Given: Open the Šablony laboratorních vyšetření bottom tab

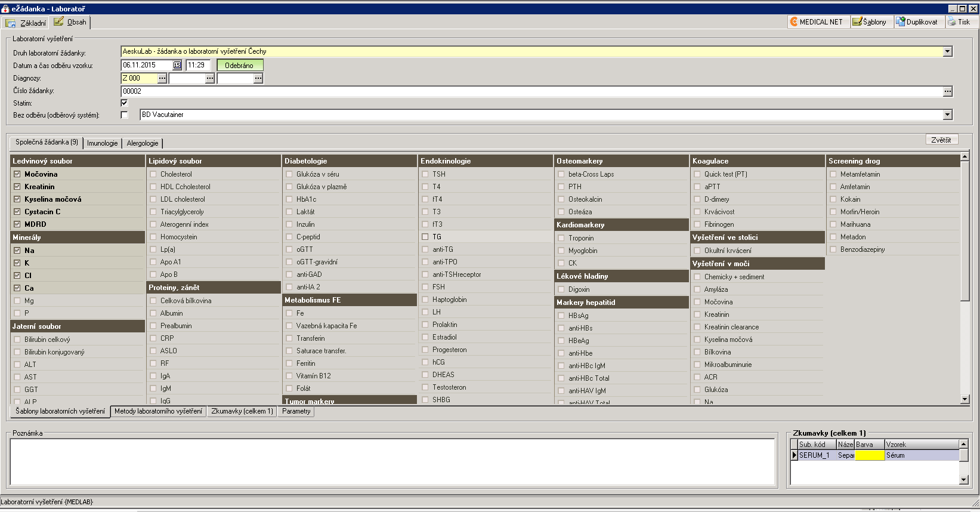Looking at the screenshot, I should tap(60, 411).
